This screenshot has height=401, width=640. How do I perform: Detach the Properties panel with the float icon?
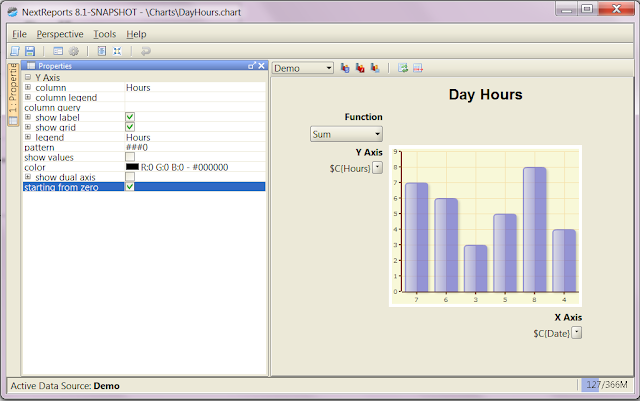pos(252,66)
